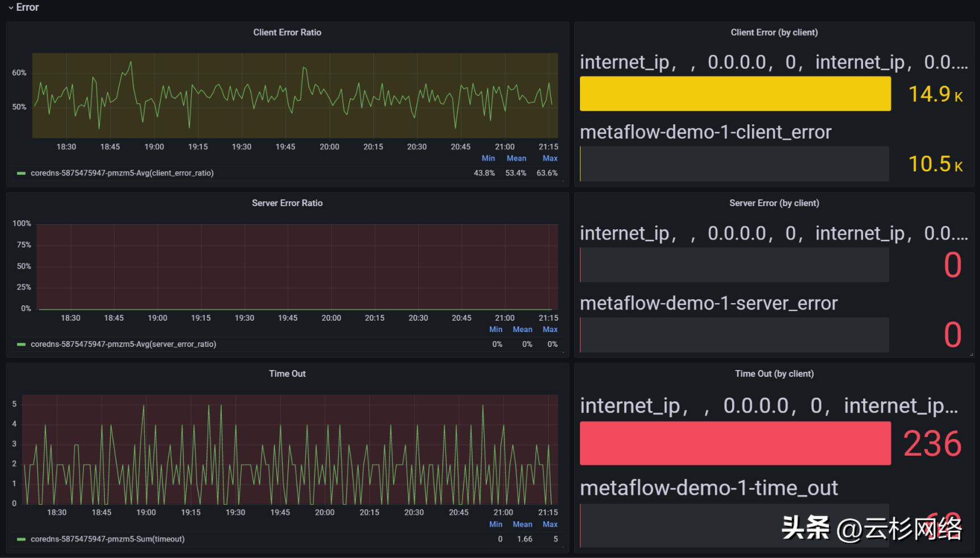The image size is (980, 558).
Task: Click the metaflow-demo-1-time_out label
Action: point(709,487)
